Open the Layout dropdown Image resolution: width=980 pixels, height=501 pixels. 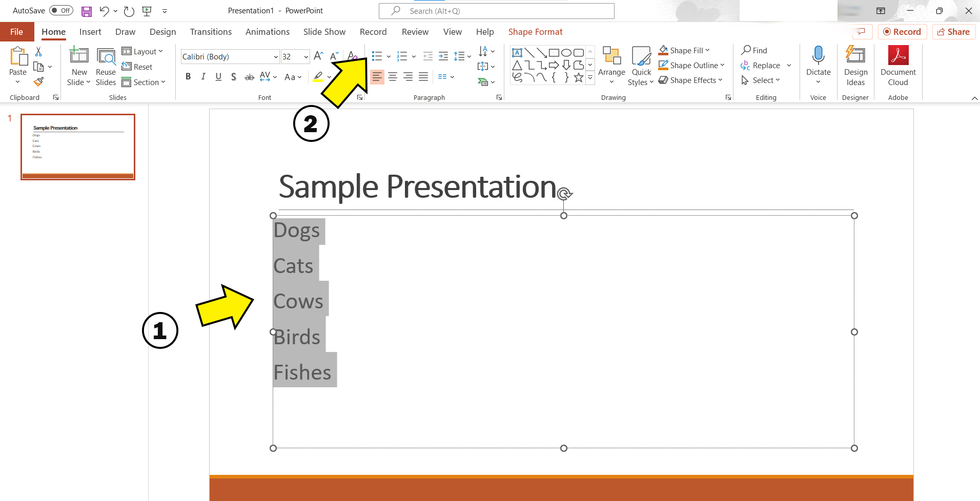[143, 51]
